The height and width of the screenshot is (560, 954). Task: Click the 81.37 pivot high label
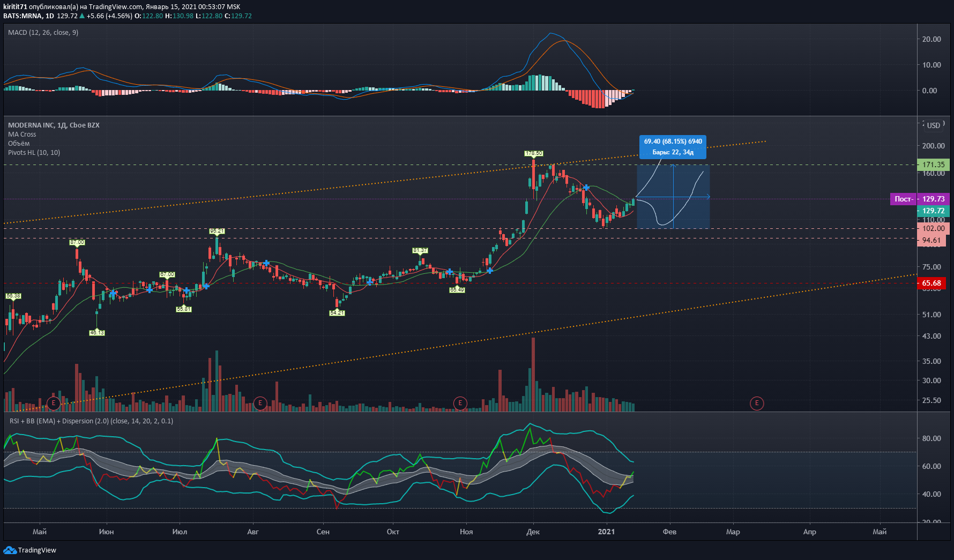[x=420, y=250]
